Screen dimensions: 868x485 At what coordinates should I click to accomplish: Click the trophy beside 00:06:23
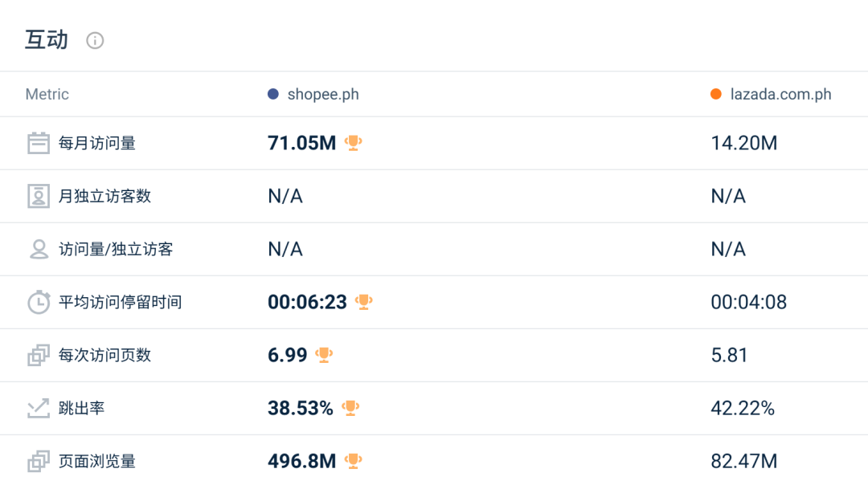[x=364, y=302]
